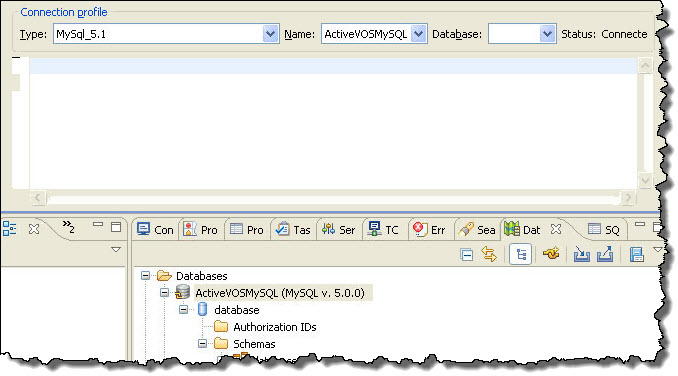Open the Err tab
The image size is (678, 376).
[x=429, y=229]
